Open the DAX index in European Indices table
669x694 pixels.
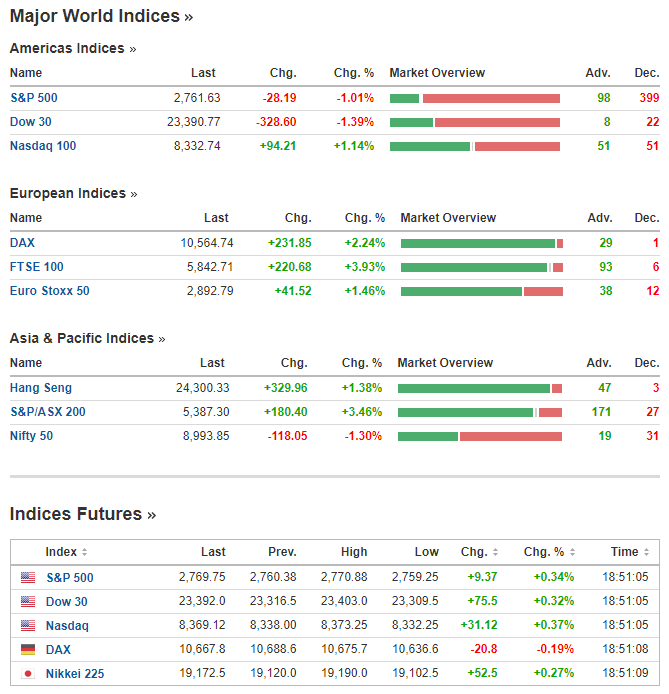pos(23,243)
